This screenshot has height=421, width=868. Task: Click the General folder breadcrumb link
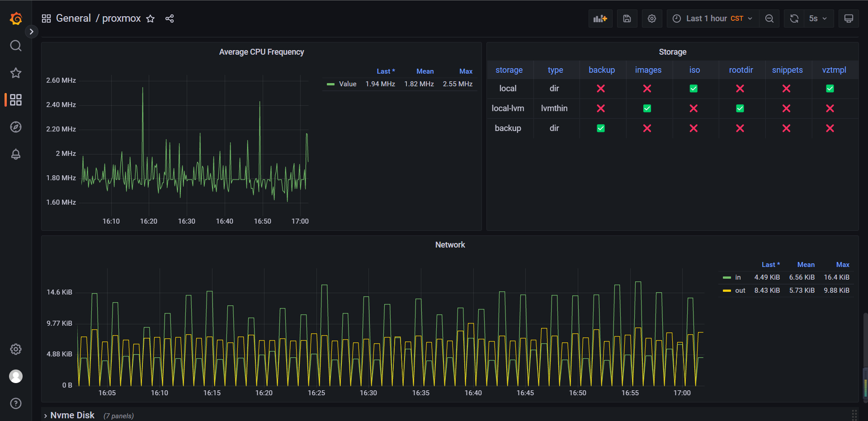tap(73, 19)
